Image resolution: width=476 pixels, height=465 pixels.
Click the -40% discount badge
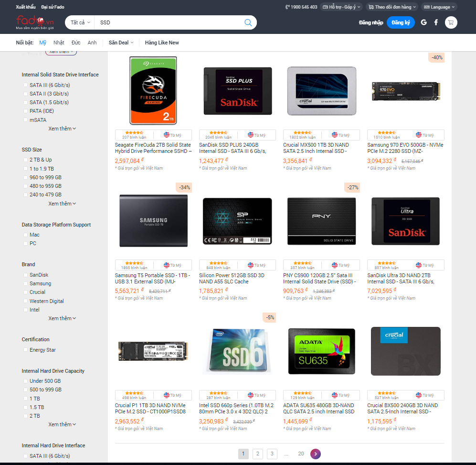(436, 57)
